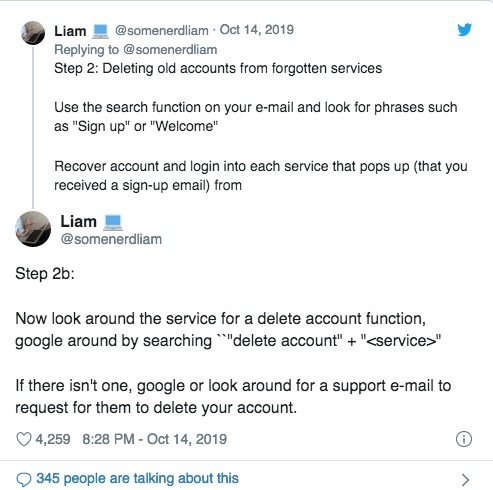Image resolution: width=493 pixels, height=490 pixels.
Task: Like the tweet using the heart icon
Action: click(24, 439)
